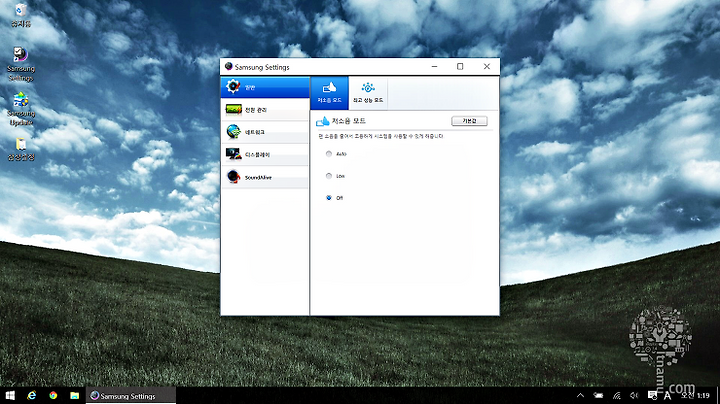The height and width of the screenshot is (404, 720).
Task: Open the Recycle Bin desktop icon
Action: tap(21, 14)
